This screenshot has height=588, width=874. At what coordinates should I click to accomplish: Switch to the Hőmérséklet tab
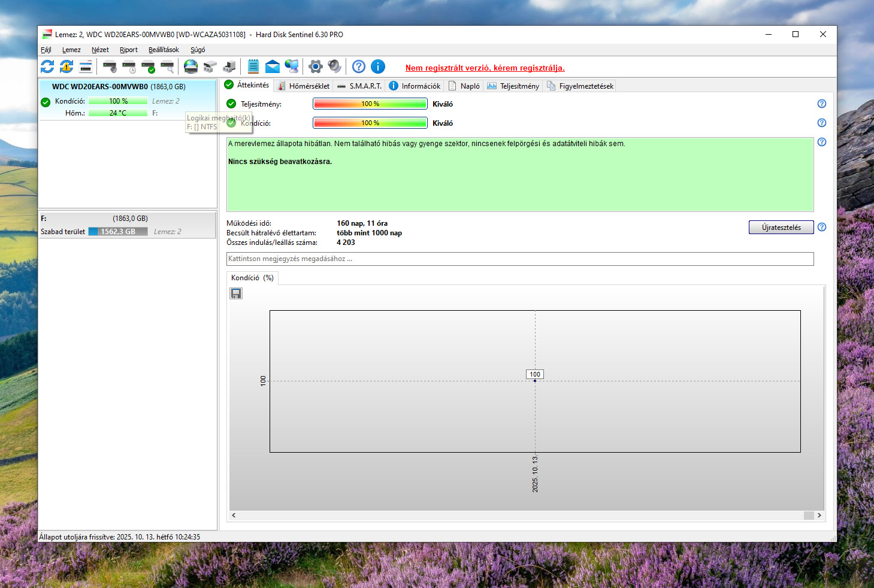tap(304, 86)
